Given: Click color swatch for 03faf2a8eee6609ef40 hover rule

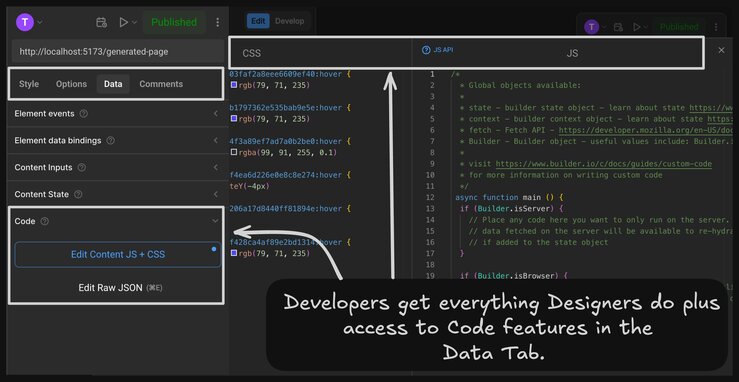Looking at the screenshot, I should (x=233, y=85).
